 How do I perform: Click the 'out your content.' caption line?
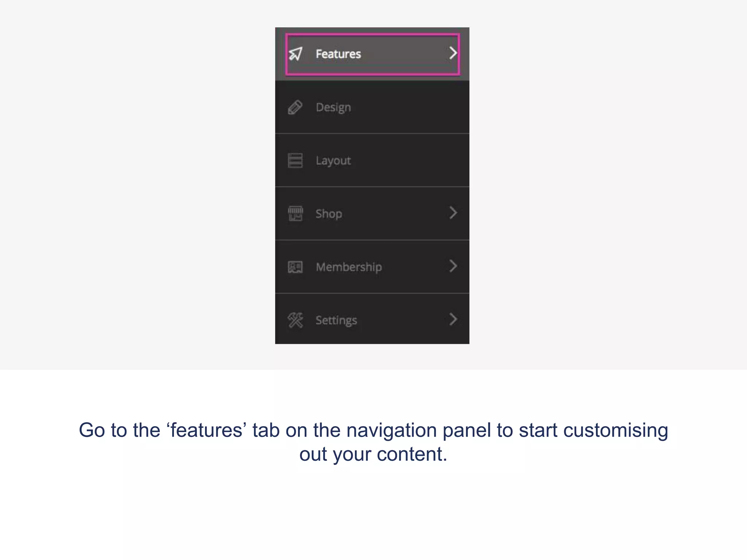pos(373,454)
